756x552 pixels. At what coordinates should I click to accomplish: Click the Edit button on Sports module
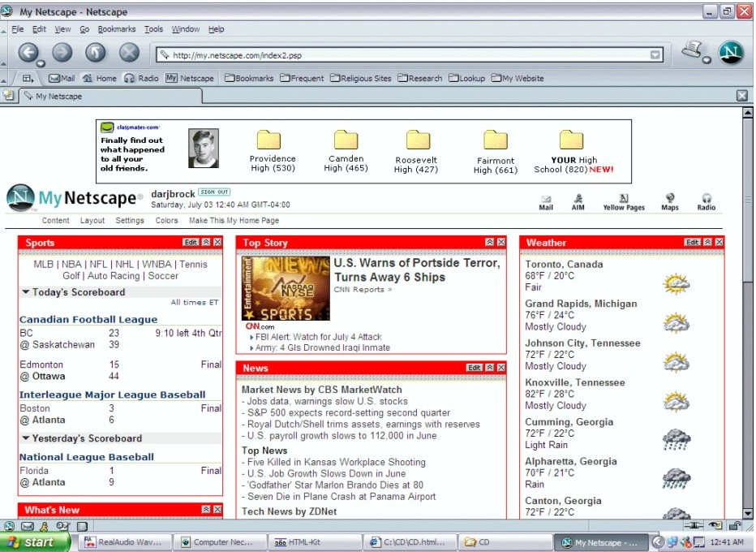click(191, 242)
